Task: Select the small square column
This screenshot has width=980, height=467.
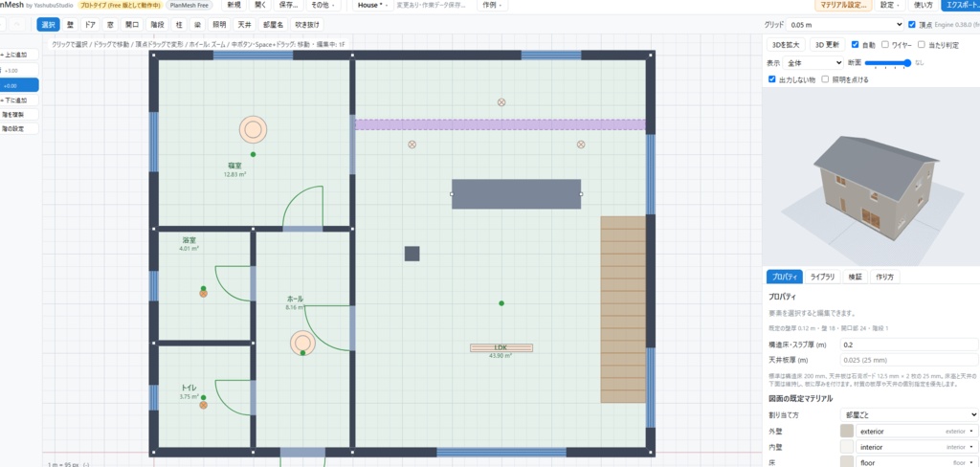Action: tap(412, 254)
